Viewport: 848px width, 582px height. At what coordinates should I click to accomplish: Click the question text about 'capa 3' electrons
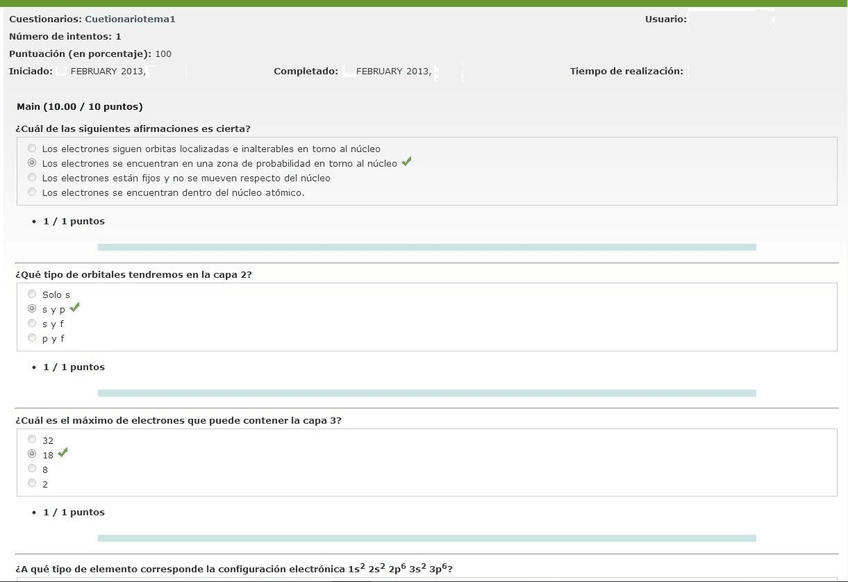tap(178, 420)
